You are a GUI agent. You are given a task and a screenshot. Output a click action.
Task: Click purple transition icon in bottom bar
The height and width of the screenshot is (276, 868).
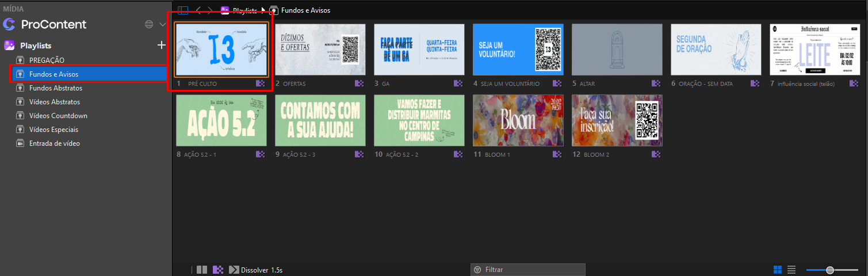click(x=218, y=270)
